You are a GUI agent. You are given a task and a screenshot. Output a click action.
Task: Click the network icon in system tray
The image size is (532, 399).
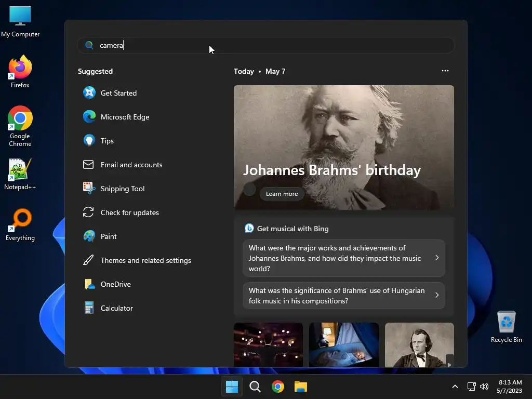point(471,387)
